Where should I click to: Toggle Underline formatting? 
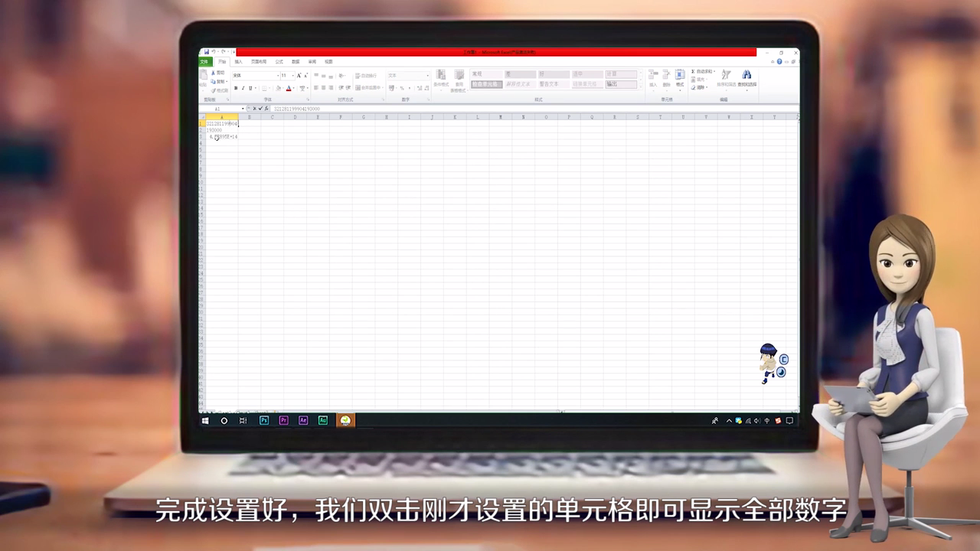point(250,88)
